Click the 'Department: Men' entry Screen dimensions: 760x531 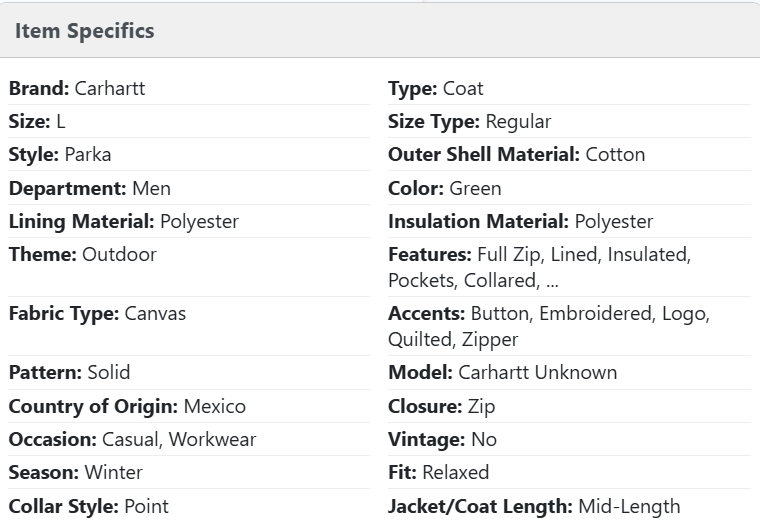coord(190,188)
